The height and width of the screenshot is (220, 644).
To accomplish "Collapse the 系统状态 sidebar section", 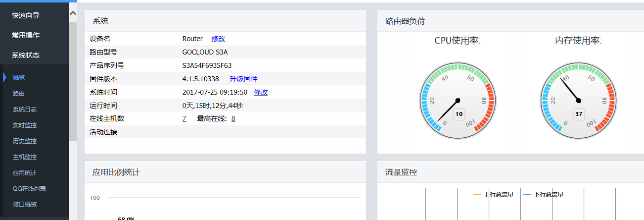I will pyautogui.click(x=26, y=55).
